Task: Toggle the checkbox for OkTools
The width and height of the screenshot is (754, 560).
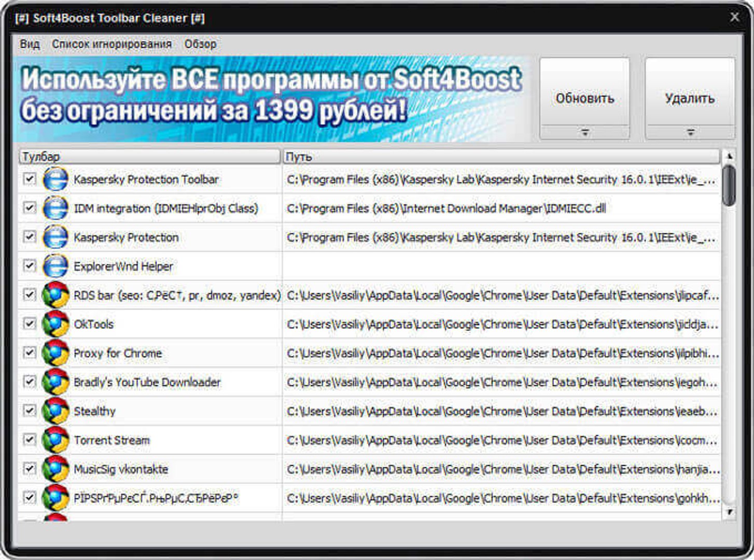Action: [x=30, y=324]
